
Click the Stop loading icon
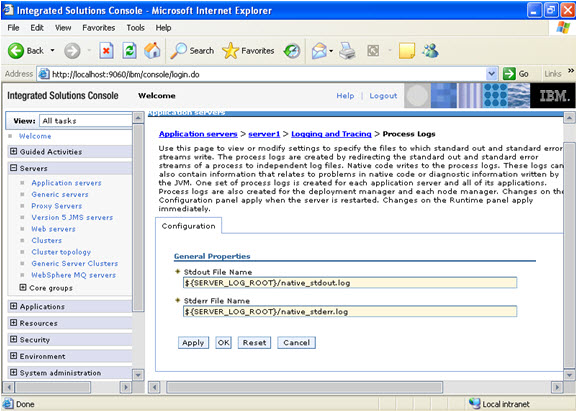pos(106,51)
